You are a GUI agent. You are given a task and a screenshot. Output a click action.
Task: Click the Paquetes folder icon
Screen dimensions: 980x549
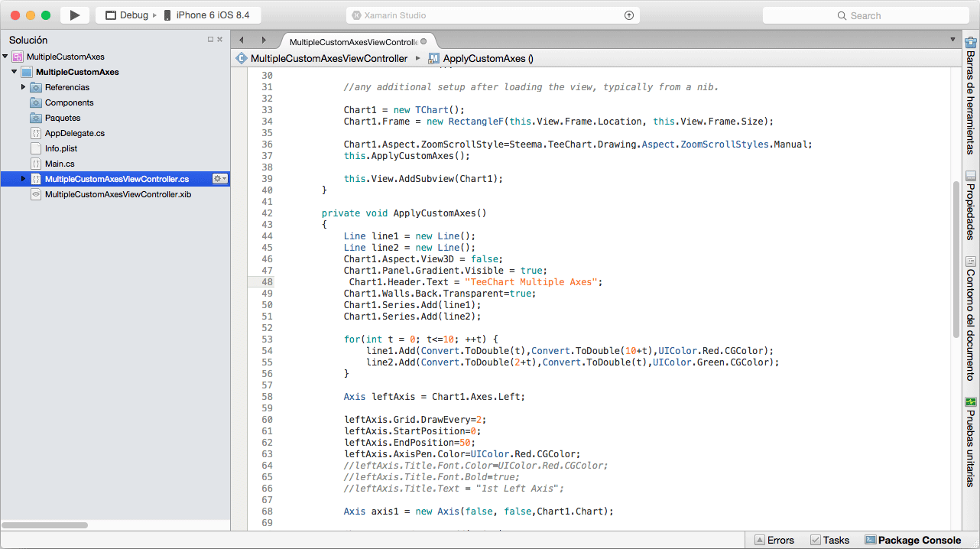click(x=36, y=118)
